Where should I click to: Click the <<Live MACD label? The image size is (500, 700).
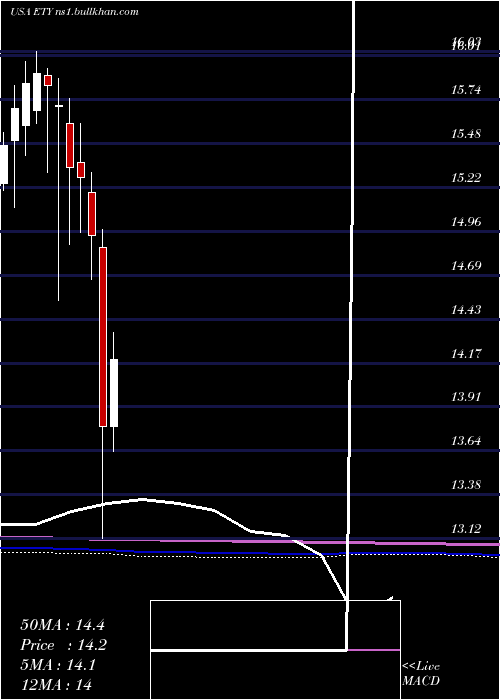coord(421,673)
